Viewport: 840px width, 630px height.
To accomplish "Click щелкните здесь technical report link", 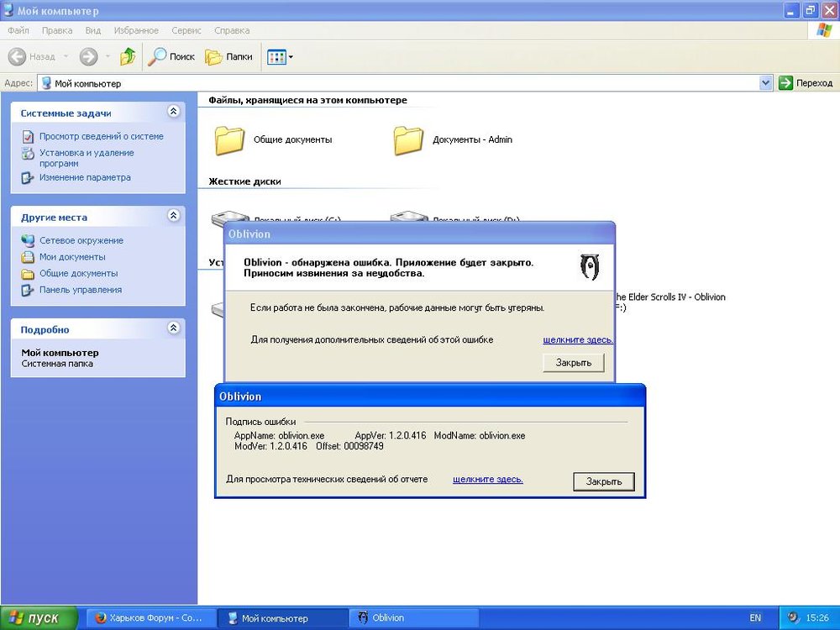I will [x=487, y=479].
